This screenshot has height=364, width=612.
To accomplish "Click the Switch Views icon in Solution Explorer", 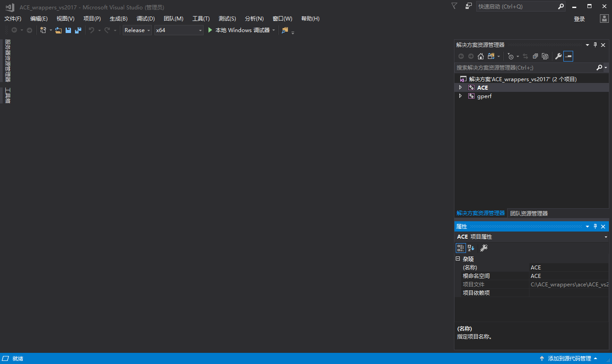I will [491, 56].
